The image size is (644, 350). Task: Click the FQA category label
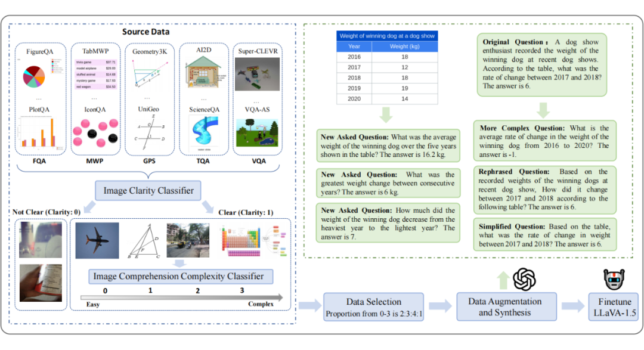point(39,161)
